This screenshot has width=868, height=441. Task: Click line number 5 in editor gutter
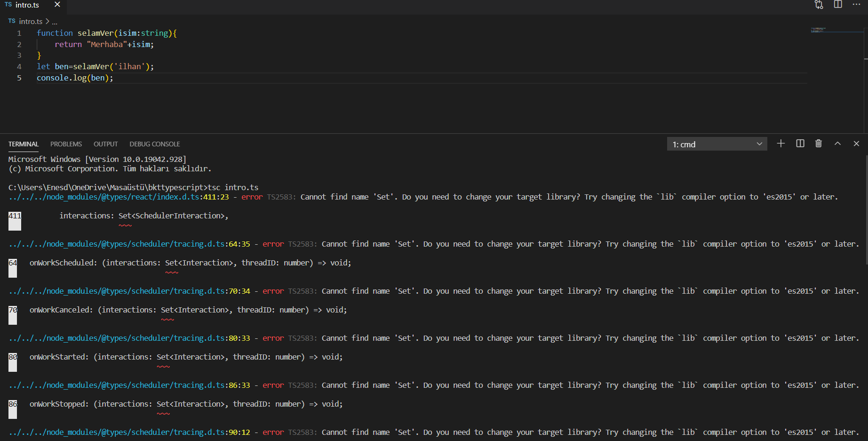pyautogui.click(x=19, y=78)
